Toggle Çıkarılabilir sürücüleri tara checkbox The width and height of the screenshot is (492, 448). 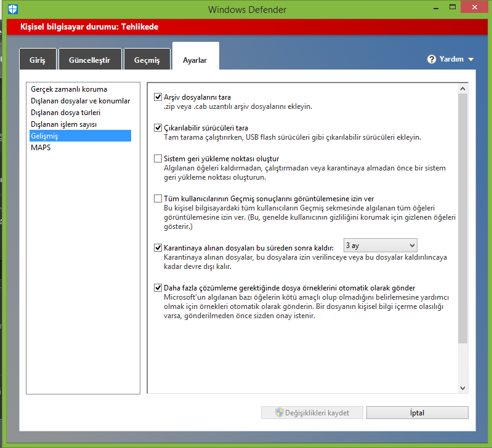tap(158, 127)
